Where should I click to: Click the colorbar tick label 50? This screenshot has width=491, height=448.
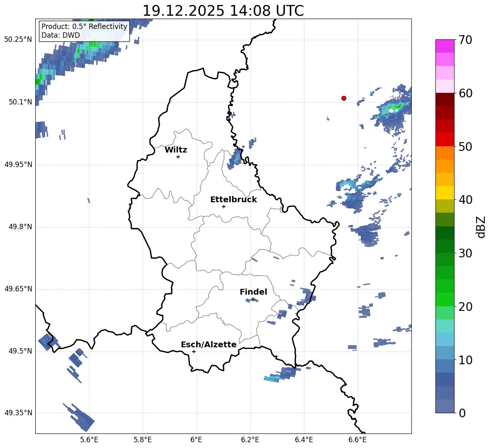(x=465, y=146)
